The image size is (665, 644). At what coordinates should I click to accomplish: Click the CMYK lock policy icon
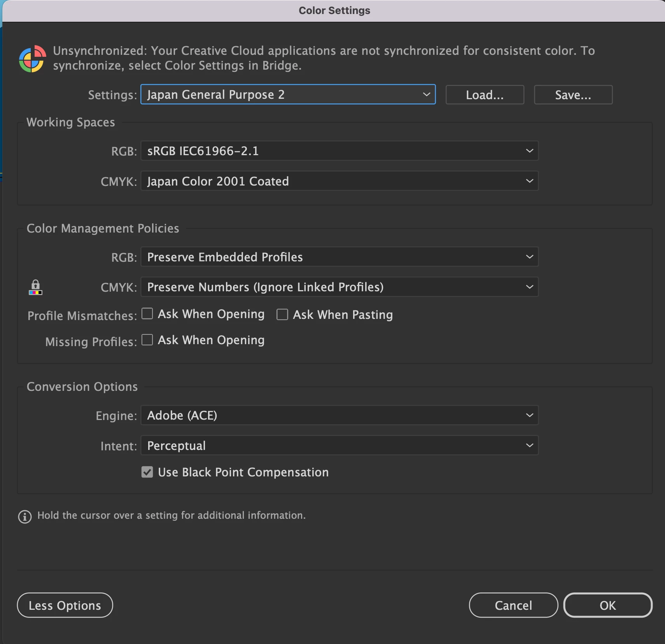(35, 287)
